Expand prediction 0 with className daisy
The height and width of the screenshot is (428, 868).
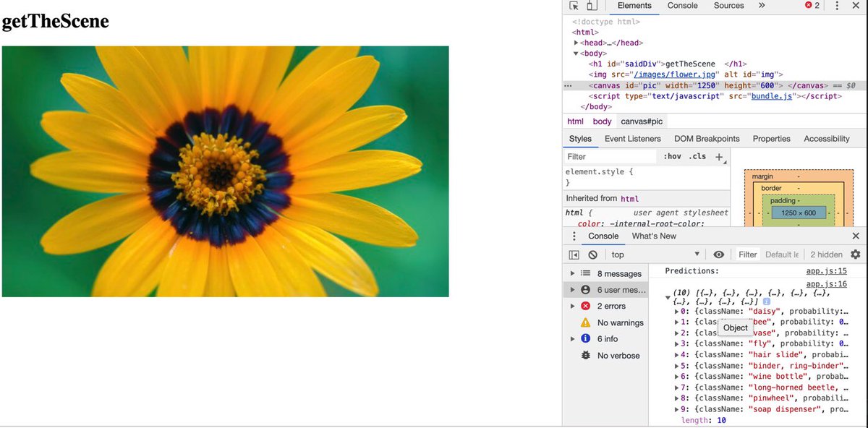(x=677, y=312)
